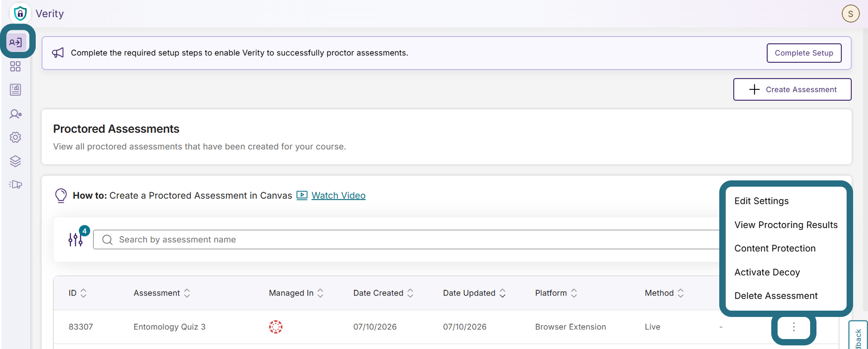Open the layers stack sidebar icon
The width and height of the screenshot is (868, 349).
pos(15,161)
